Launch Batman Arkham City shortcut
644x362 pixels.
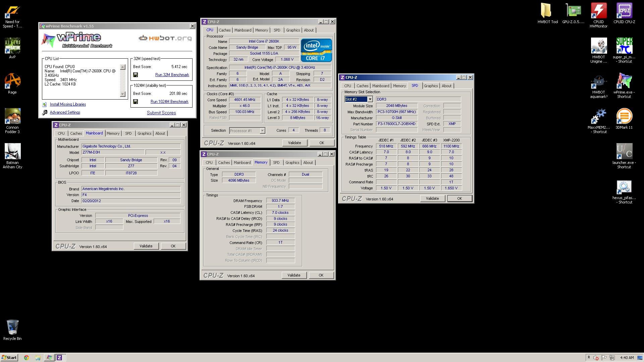(12, 156)
